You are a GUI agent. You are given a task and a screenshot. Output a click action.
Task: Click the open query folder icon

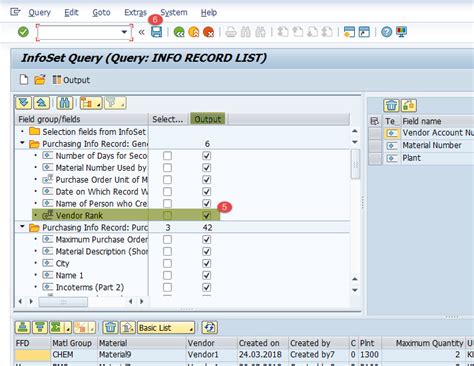pyautogui.click(x=40, y=80)
